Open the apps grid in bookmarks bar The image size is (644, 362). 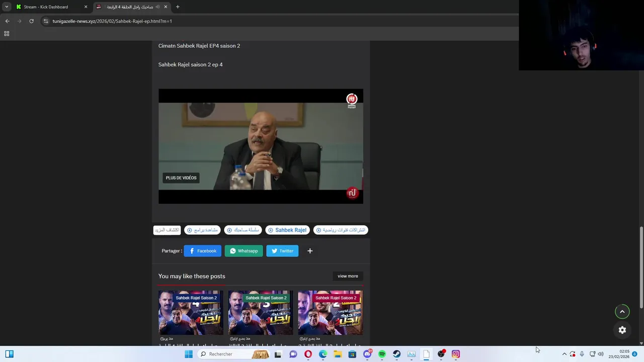pyautogui.click(x=7, y=34)
